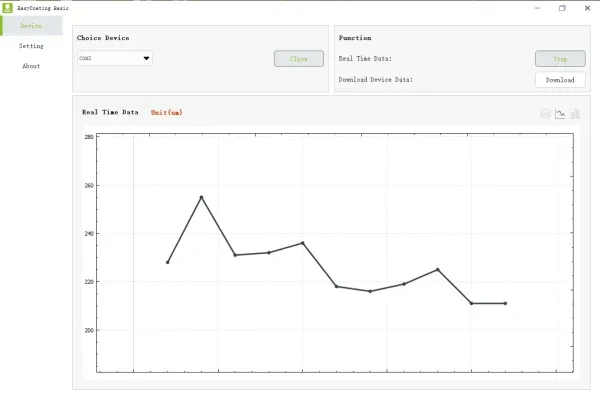Click the peak data point near 255
This screenshot has width=600, height=399.
click(201, 197)
